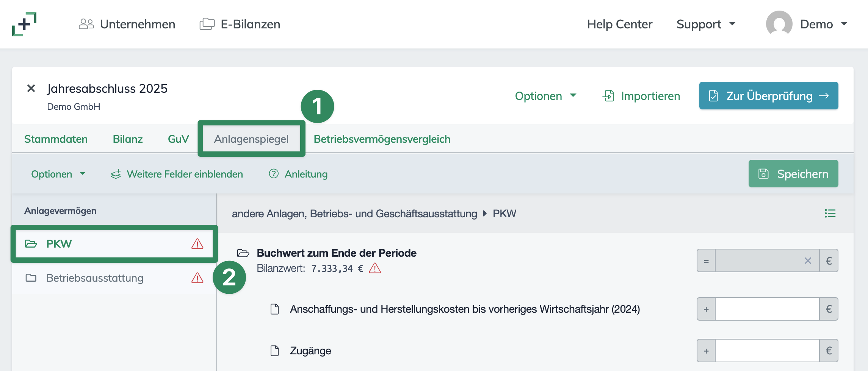Select the PKW folder in sidebar
The width and height of the screenshot is (868, 371).
point(114,244)
